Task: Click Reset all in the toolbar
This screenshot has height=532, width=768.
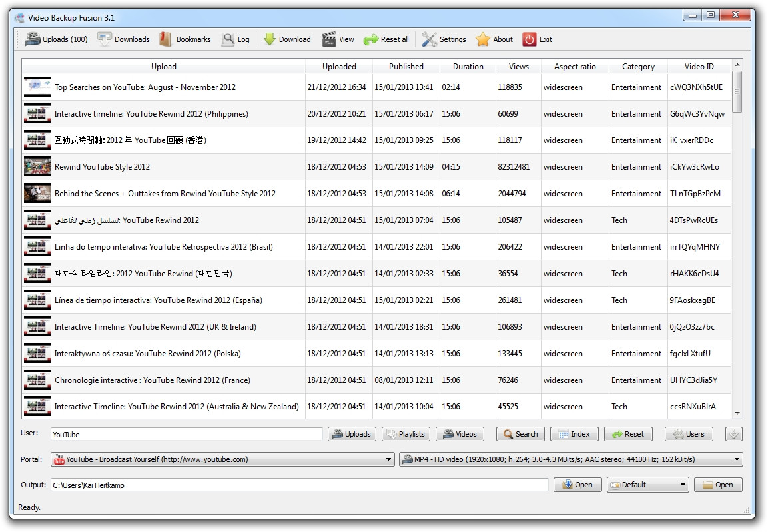Action: coord(386,39)
